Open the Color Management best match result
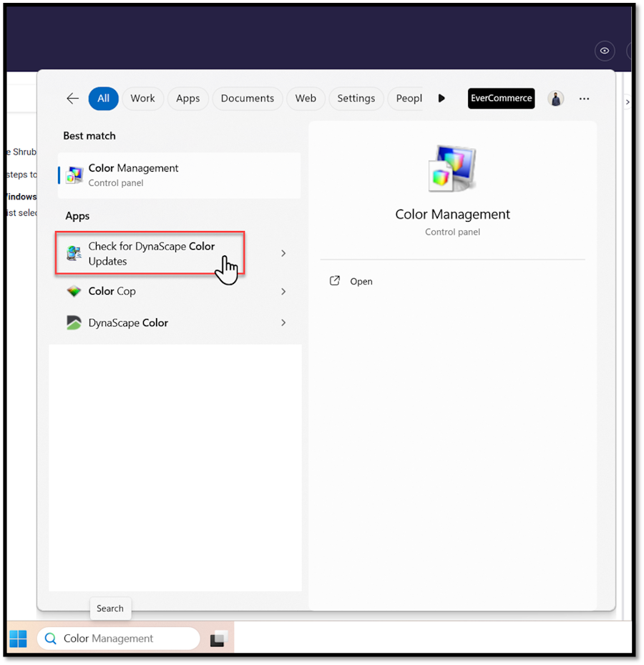The image size is (644, 665). coord(179,175)
